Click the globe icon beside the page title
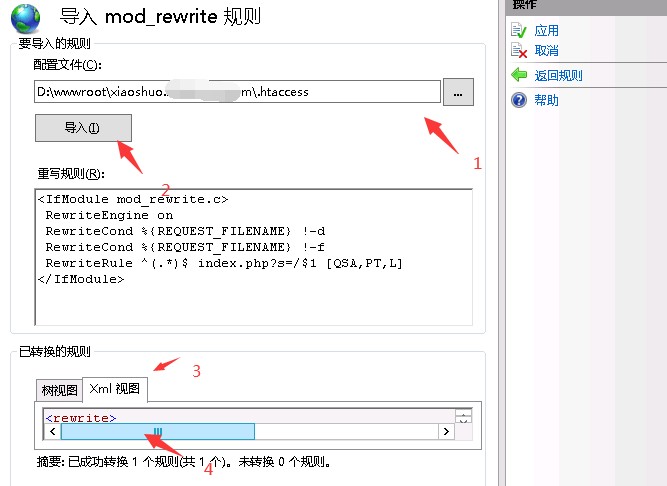 click(25, 17)
